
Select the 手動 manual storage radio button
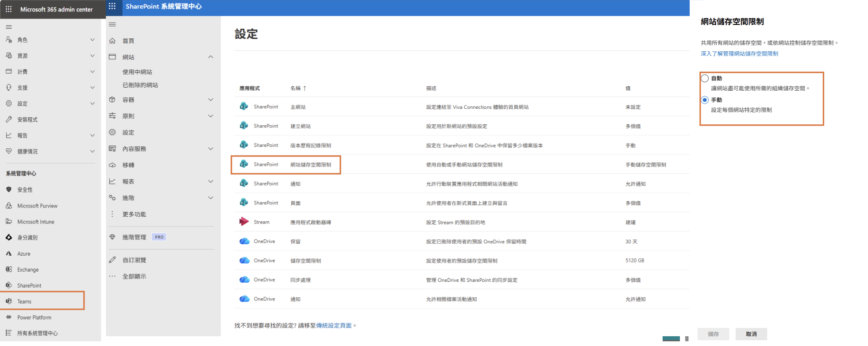(x=705, y=100)
